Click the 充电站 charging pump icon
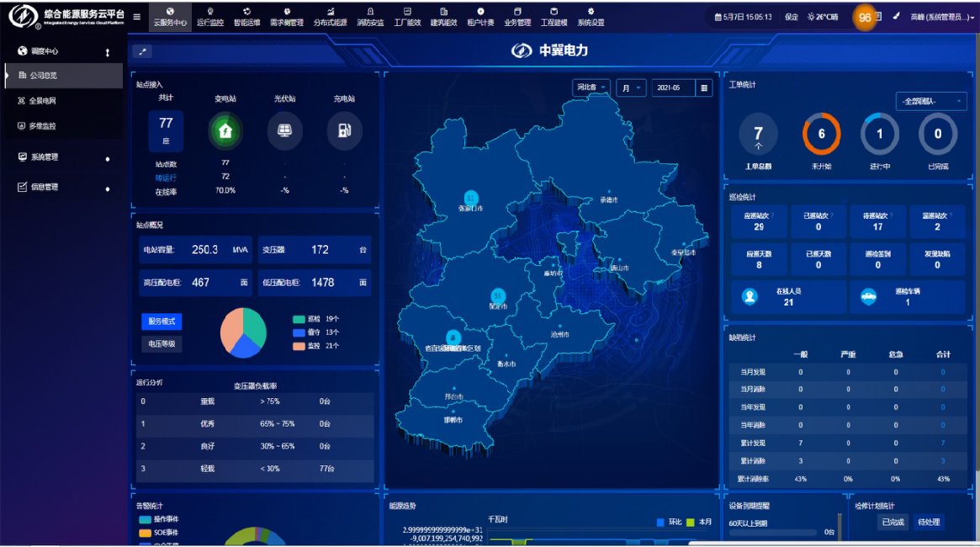Screen dimensions: 980x547 (344, 131)
